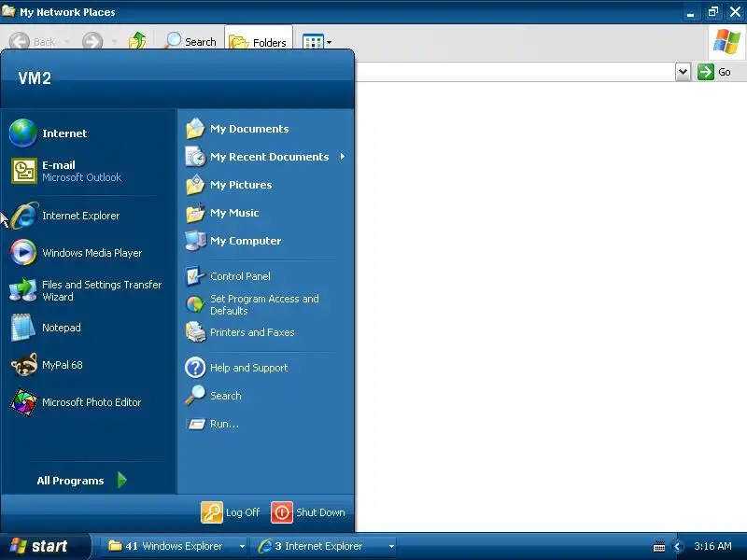Viewport: 747px width, 560px height.
Task: Expand My Recent Documents submenu arrow
Action: [x=342, y=157]
